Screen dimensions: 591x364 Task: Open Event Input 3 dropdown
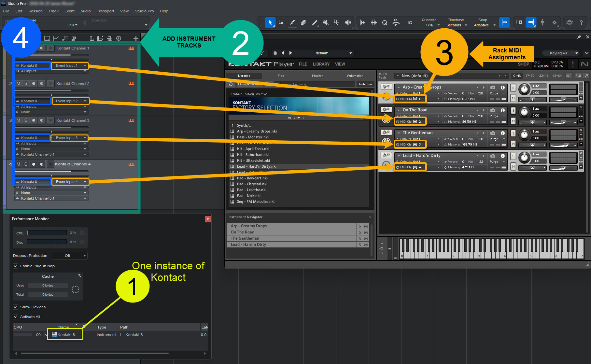[70, 138]
